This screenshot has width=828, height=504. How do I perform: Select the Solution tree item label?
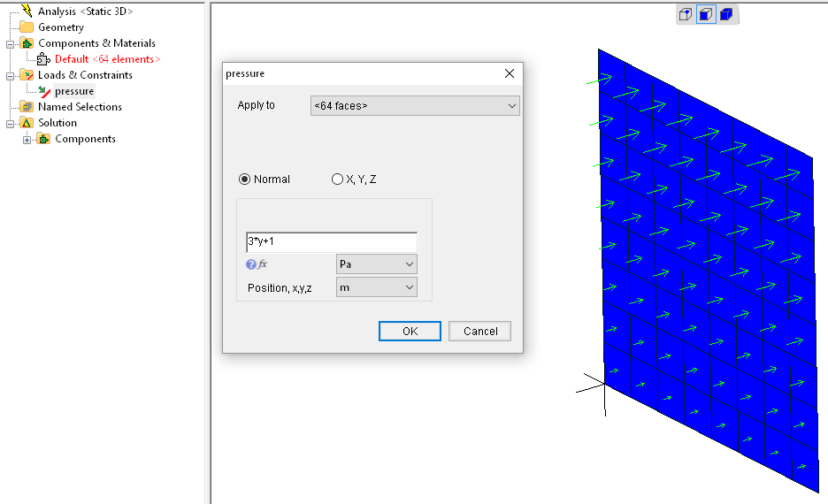[57, 123]
